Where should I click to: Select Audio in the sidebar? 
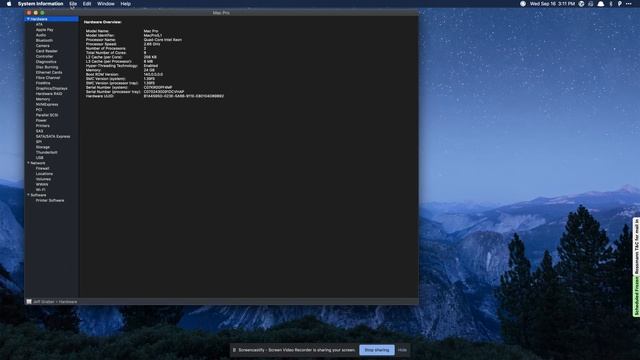point(41,35)
